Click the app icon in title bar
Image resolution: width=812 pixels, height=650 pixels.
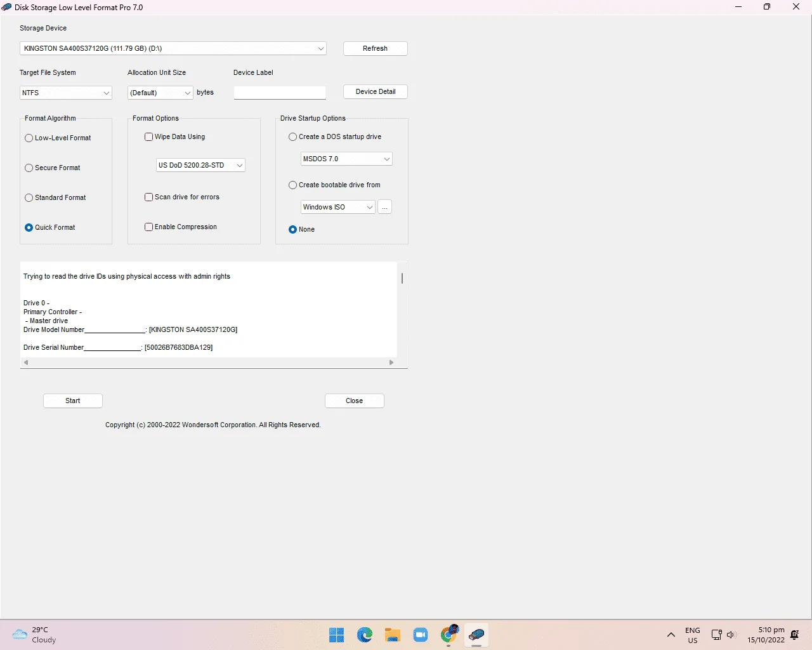pos(6,8)
